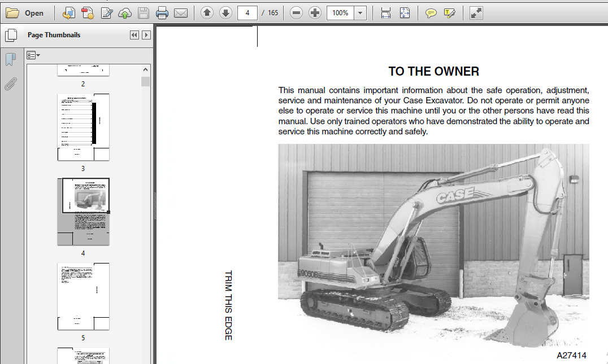
Task: Click the thumbnails scrollbar up arrow
Action: click(x=145, y=70)
